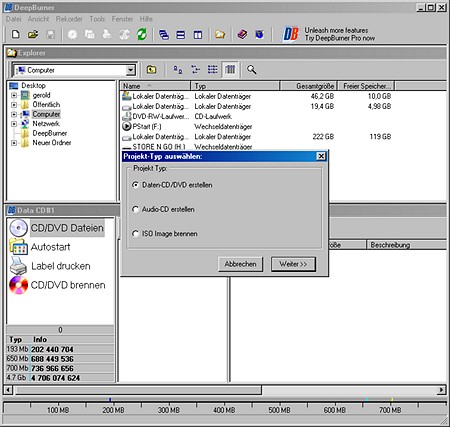Open Label drucken printer item
Image resolution: width=450 pixels, height=427 pixels.
click(x=50, y=266)
